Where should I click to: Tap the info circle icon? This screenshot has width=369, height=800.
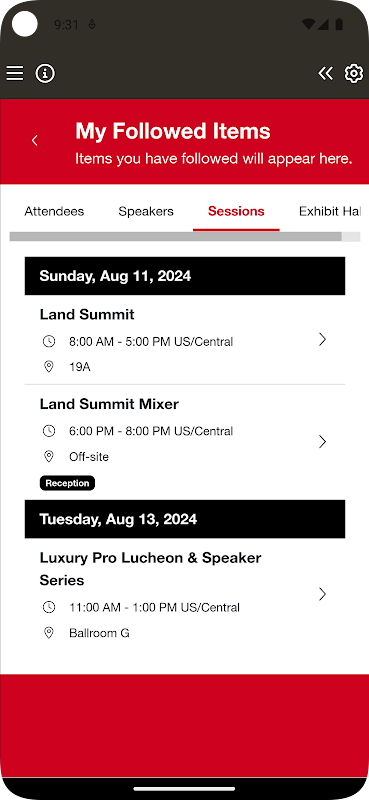click(x=45, y=73)
